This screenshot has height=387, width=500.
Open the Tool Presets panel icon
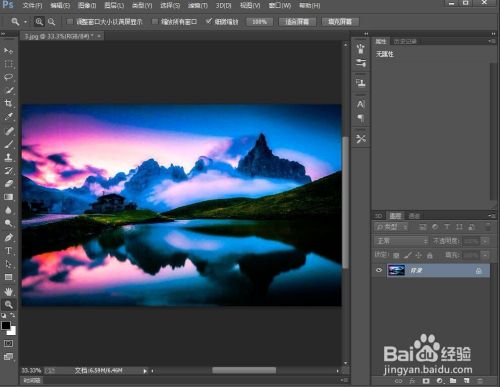tap(361, 139)
